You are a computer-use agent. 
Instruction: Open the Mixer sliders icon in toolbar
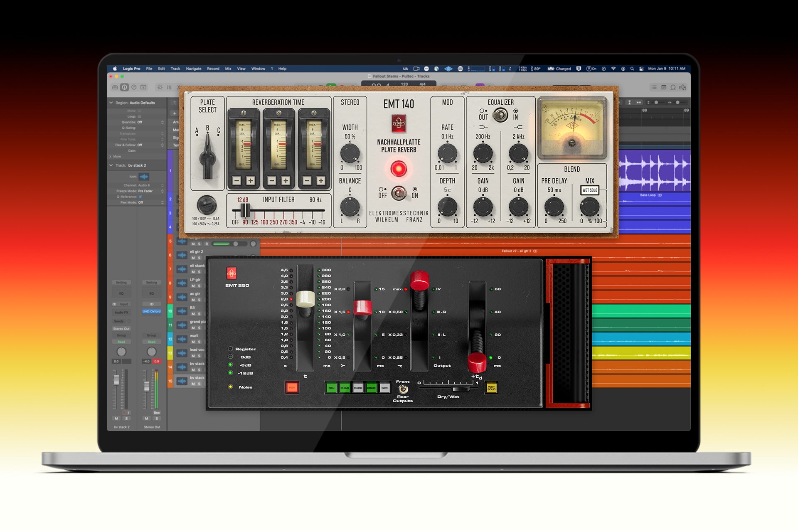tap(169, 87)
